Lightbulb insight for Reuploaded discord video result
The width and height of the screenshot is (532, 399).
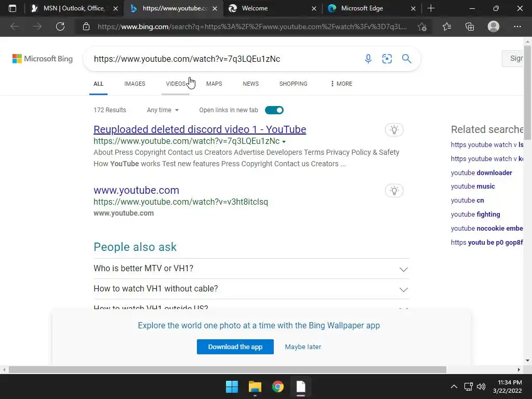pyautogui.click(x=394, y=129)
